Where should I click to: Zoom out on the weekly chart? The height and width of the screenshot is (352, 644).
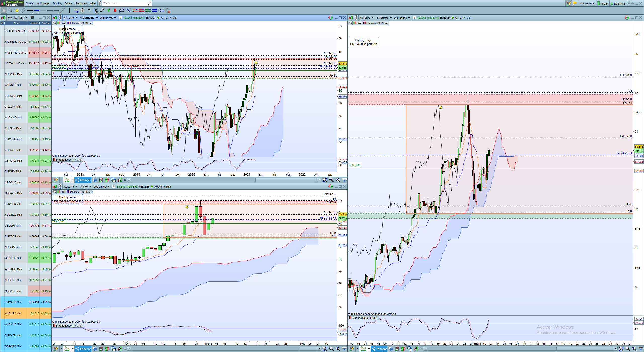point(331,180)
